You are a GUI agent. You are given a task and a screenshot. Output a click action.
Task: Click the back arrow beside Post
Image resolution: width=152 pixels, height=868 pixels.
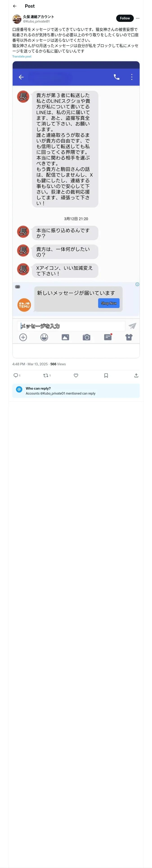14,6
